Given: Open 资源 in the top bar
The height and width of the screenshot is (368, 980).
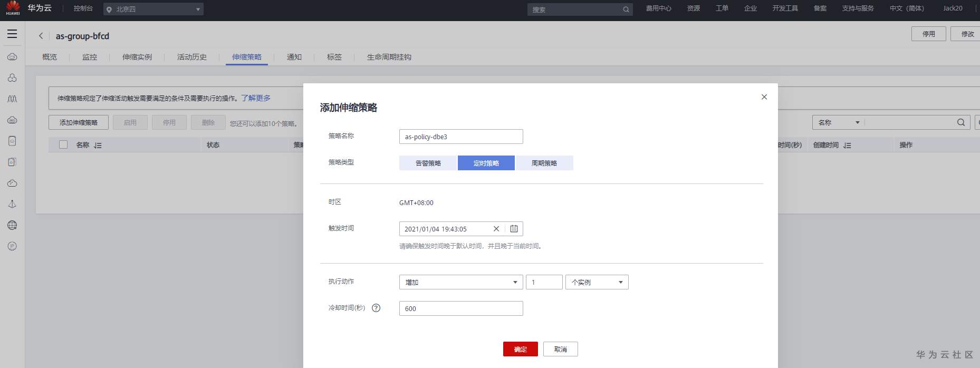Looking at the screenshot, I should point(694,8).
